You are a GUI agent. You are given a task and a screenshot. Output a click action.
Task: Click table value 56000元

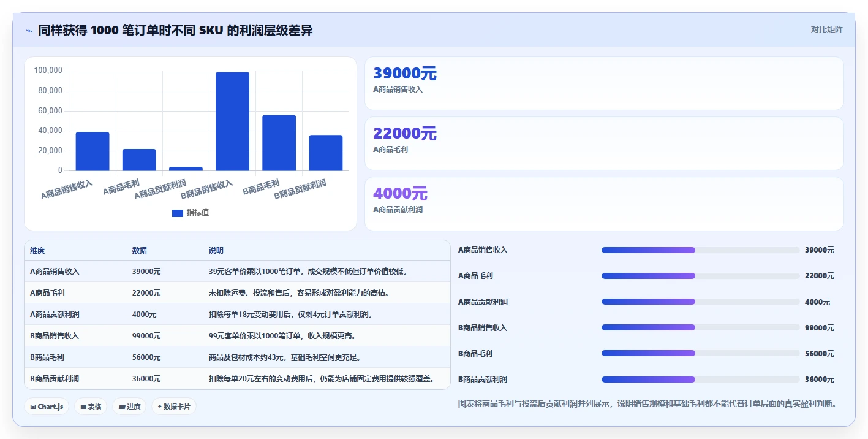point(146,357)
